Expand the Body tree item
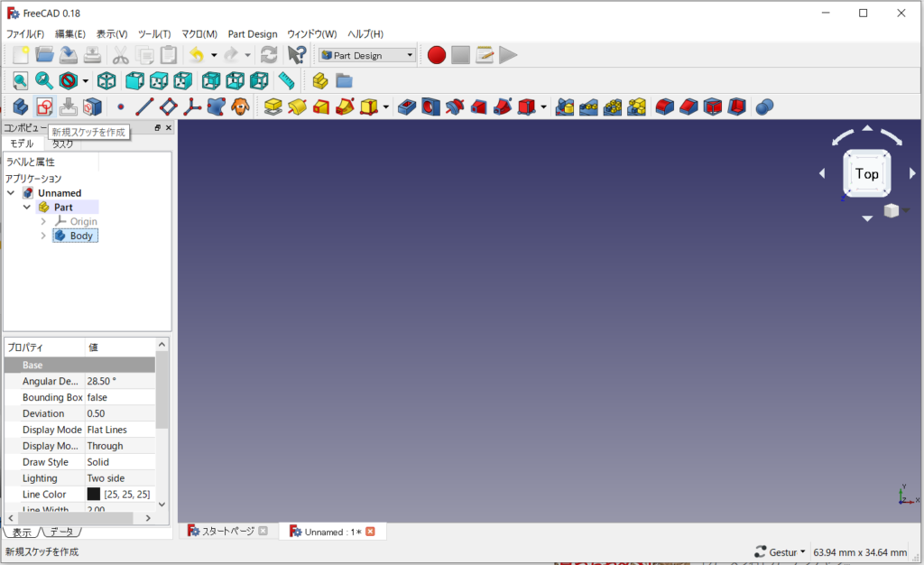The height and width of the screenshot is (565, 924). tap(43, 236)
